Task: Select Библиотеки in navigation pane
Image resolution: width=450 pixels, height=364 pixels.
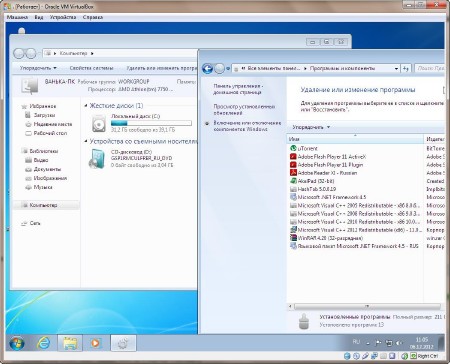Action: [x=44, y=151]
